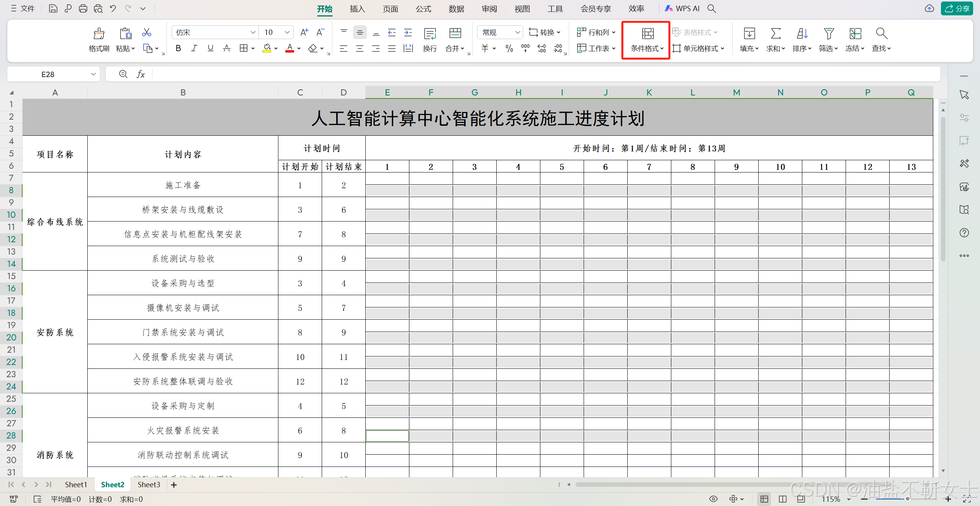The image size is (980, 506).
Task: Click the green Share (分享) button
Action: pos(957,8)
